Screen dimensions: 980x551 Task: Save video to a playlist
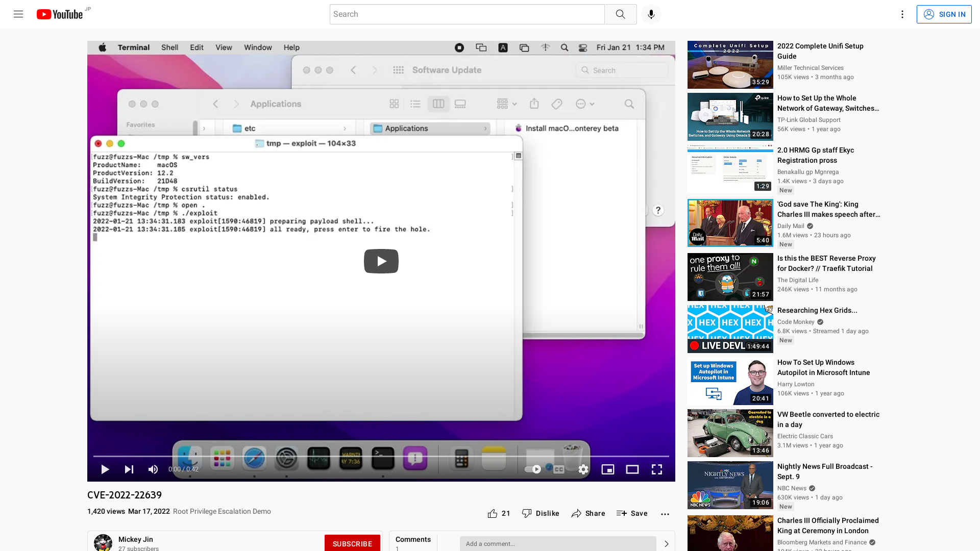point(632,514)
